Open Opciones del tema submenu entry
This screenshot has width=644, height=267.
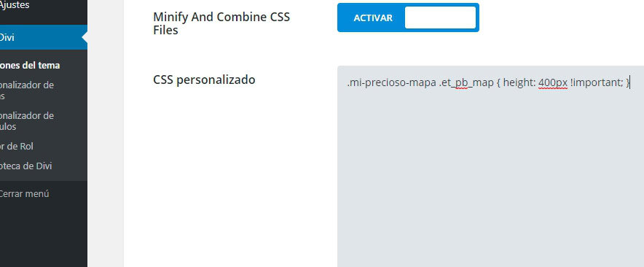click(30, 66)
